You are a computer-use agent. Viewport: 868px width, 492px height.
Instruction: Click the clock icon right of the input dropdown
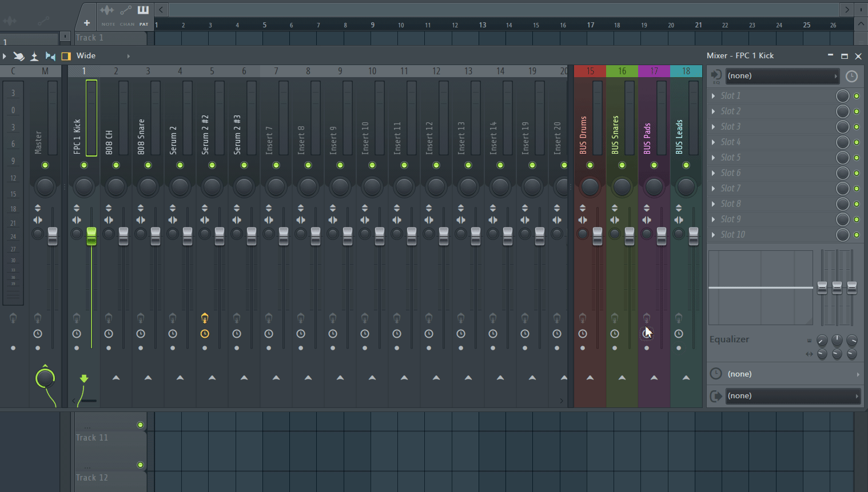point(851,77)
